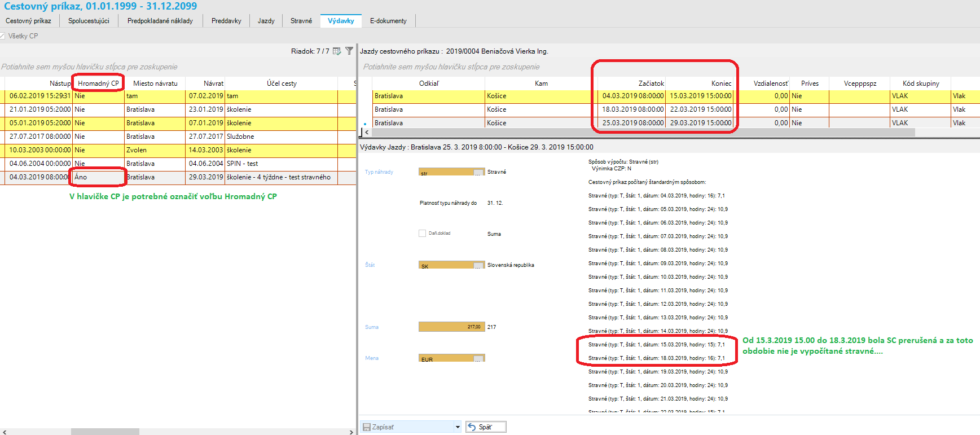Image resolution: width=980 pixels, height=435 pixels.
Task: Expand the Zapísať dropdown arrow
Action: pos(458,427)
